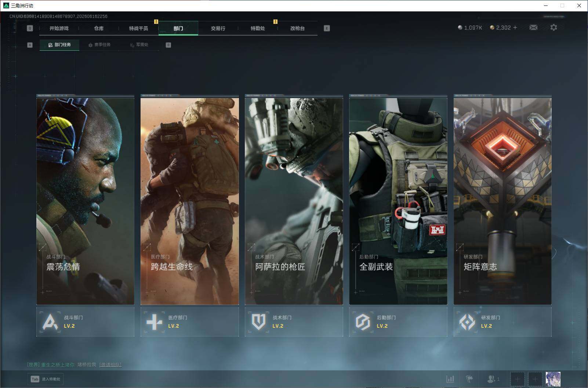Viewport: 588px width, 388px height.
Task: Click the 后勤部门 LV.2 level panel
Action: click(x=398, y=322)
